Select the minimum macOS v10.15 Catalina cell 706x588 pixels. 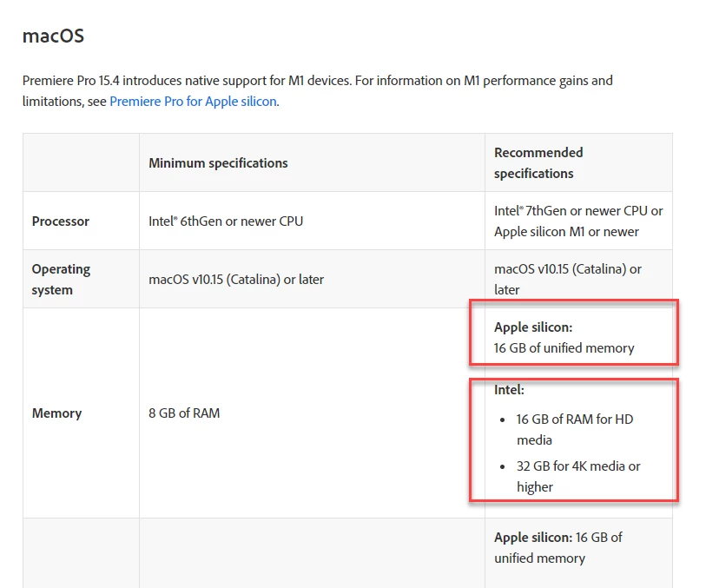(236, 279)
